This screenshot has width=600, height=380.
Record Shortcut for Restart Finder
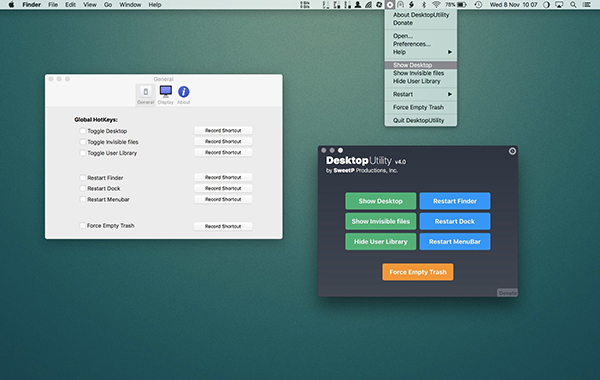(x=223, y=177)
